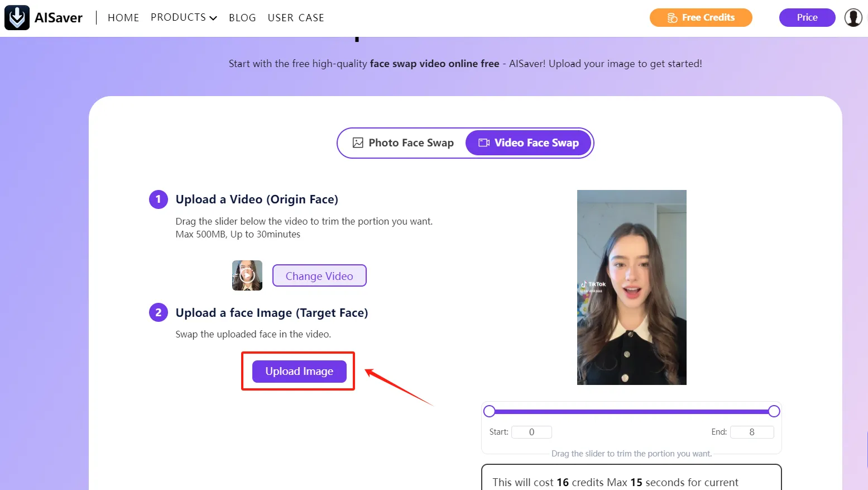The height and width of the screenshot is (490, 868).
Task: Click the AISaver brand name text
Action: pyautogui.click(x=59, y=18)
